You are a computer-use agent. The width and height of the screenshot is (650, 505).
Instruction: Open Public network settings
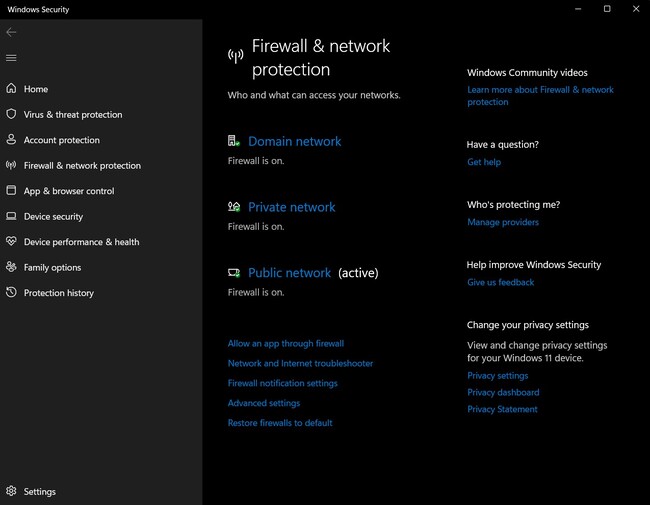[289, 273]
